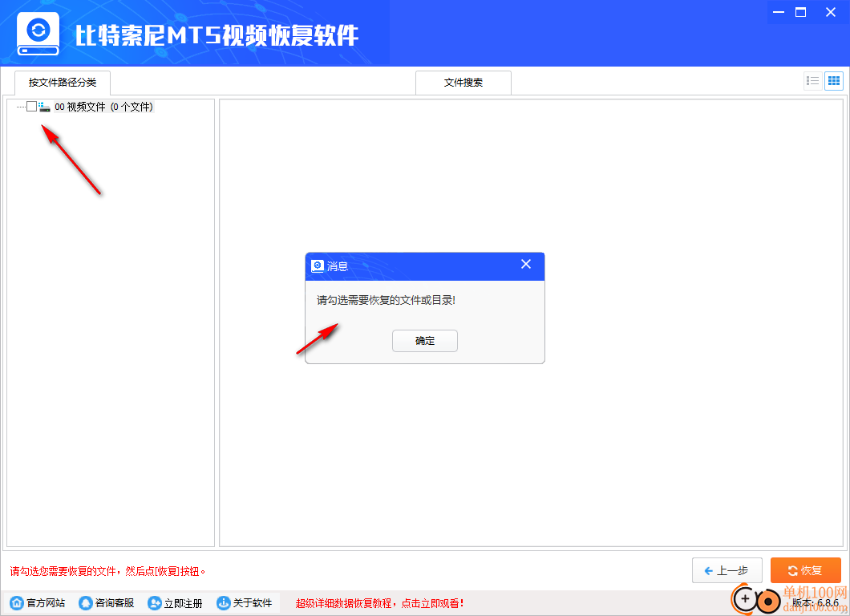Viewport: 850px width, 616px height.
Task: Click the 消息 dialog title icon
Action: tap(318, 265)
